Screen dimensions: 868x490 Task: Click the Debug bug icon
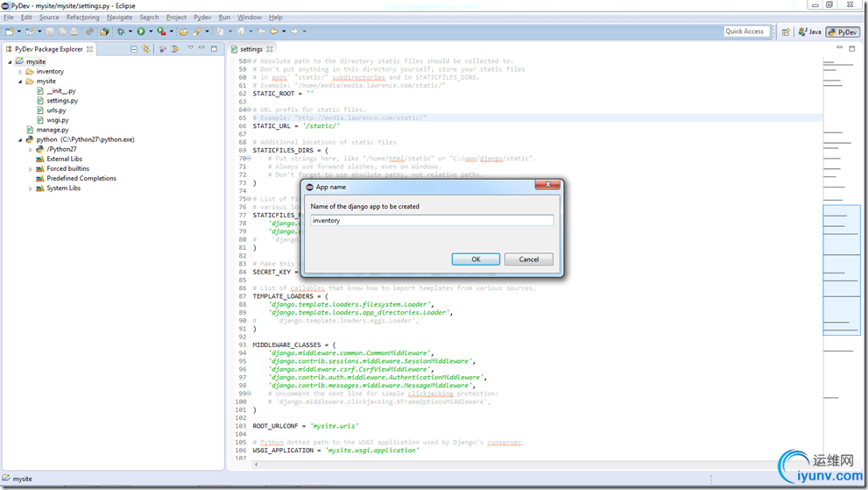point(121,32)
